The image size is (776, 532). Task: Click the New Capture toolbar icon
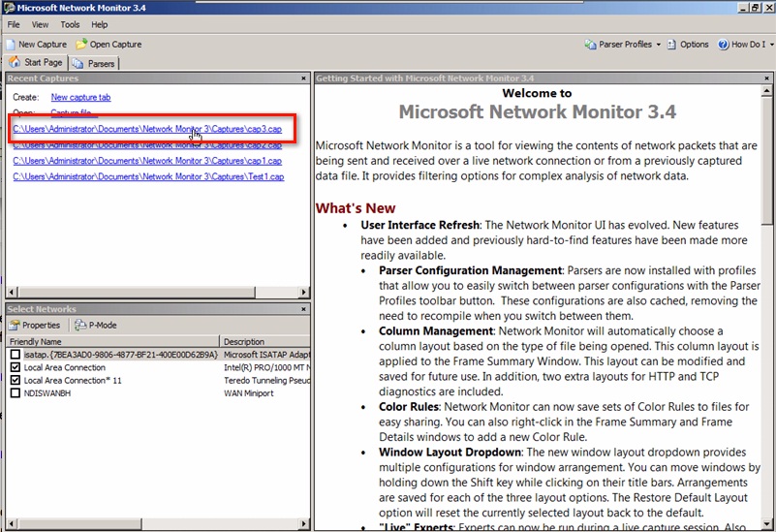coord(11,45)
